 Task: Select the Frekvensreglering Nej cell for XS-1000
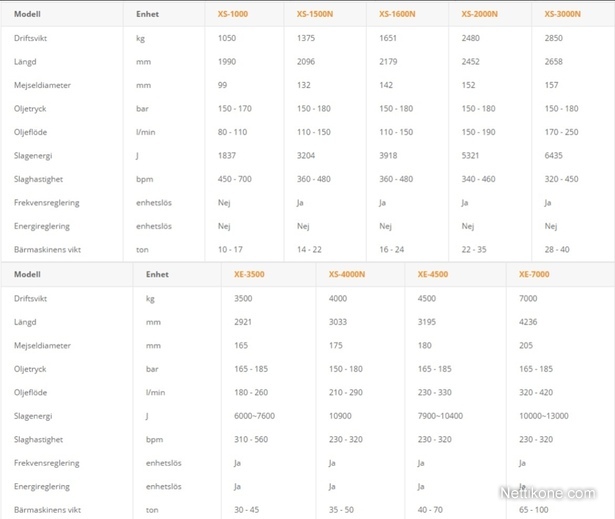pos(224,203)
